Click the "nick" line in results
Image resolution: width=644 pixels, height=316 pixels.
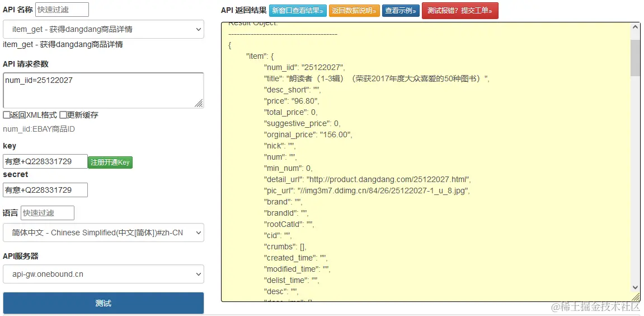point(280,146)
